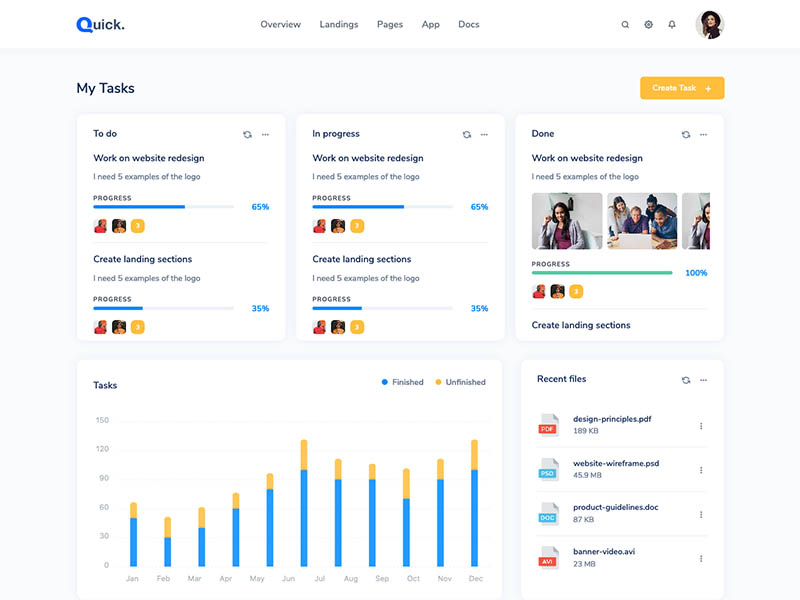This screenshot has width=800, height=600.
Task: Refresh the To do column
Action: click(x=247, y=134)
